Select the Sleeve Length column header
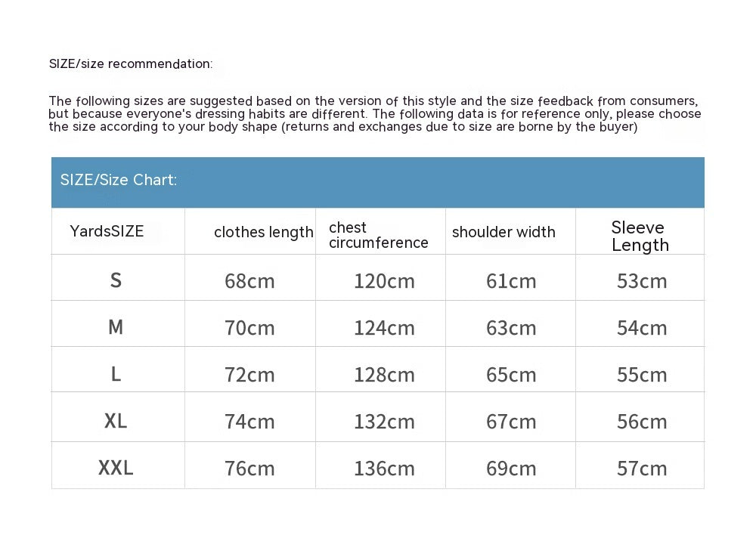 click(640, 236)
